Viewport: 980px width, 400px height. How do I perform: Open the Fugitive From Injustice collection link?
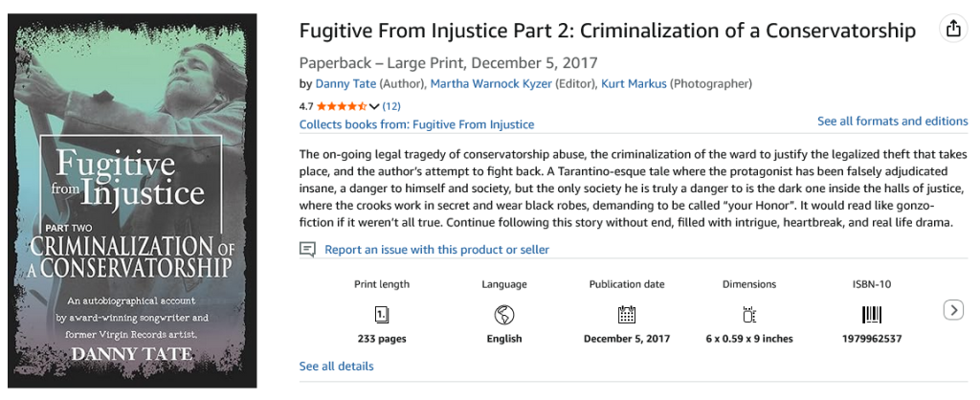click(416, 124)
